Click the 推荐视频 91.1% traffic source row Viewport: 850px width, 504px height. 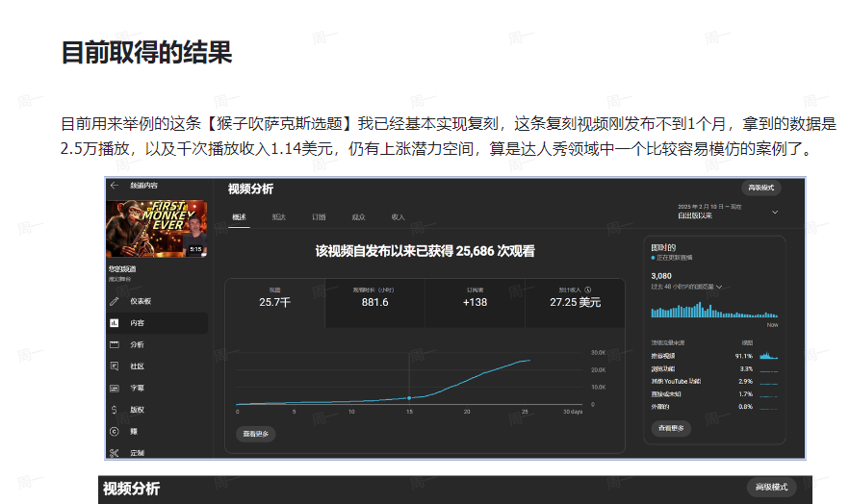coord(714,356)
